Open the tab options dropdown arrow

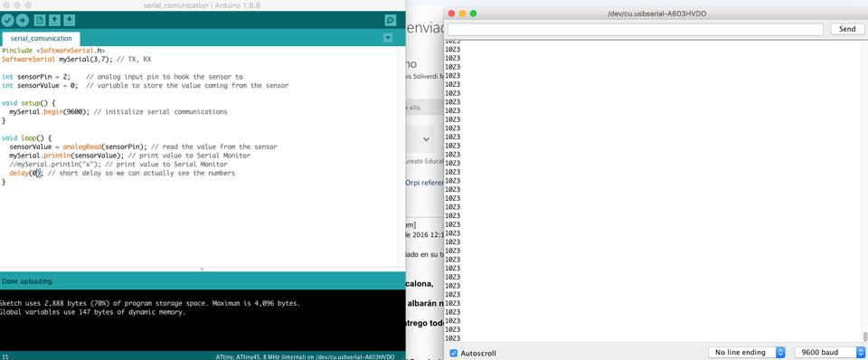pos(388,38)
